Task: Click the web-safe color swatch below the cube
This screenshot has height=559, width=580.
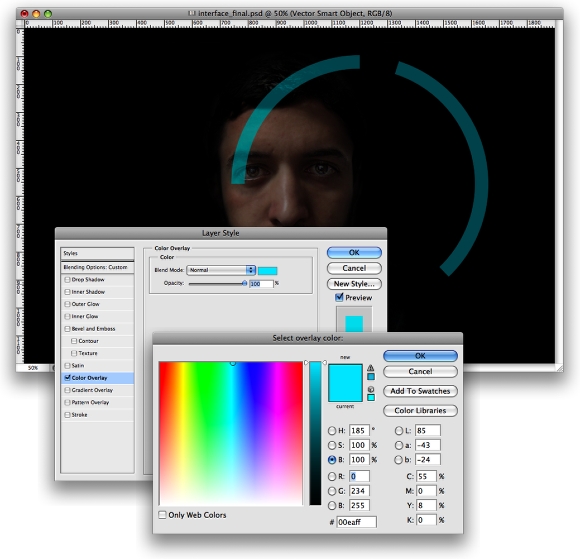Action: click(371, 397)
